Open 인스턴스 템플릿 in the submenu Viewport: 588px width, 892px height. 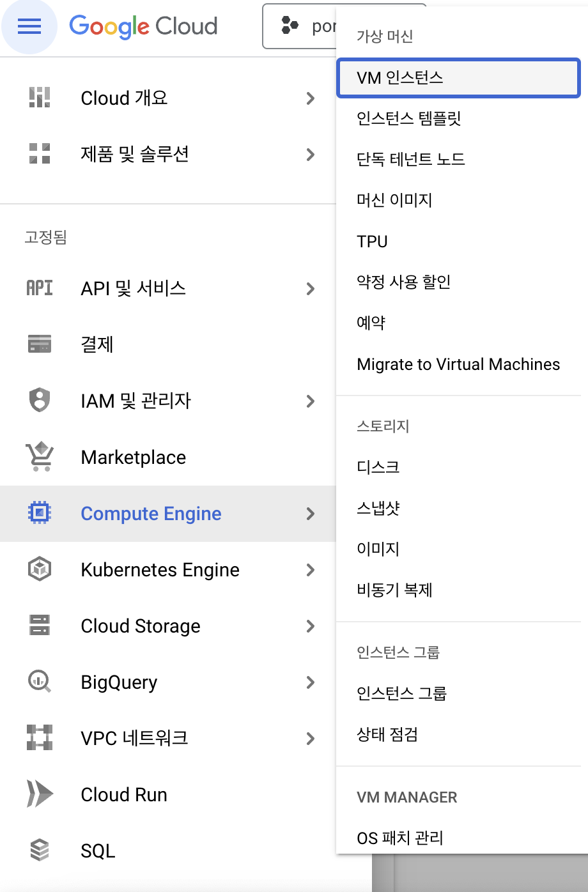point(458,119)
